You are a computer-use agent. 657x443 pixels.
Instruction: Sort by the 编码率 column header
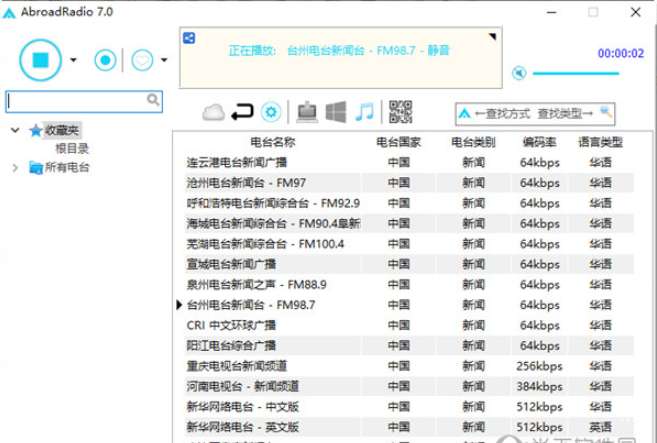point(539,142)
